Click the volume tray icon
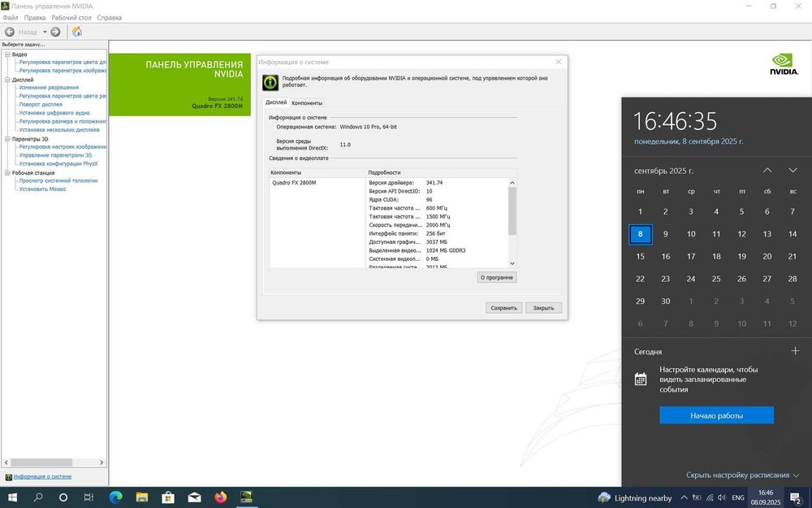Viewport: 812px width, 508px height. [x=721, y=497]
